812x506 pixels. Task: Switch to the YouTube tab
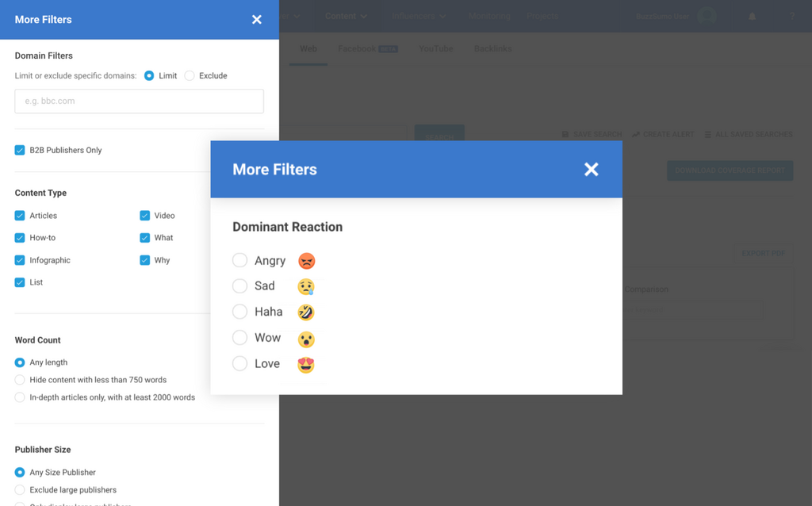(435, 49)
